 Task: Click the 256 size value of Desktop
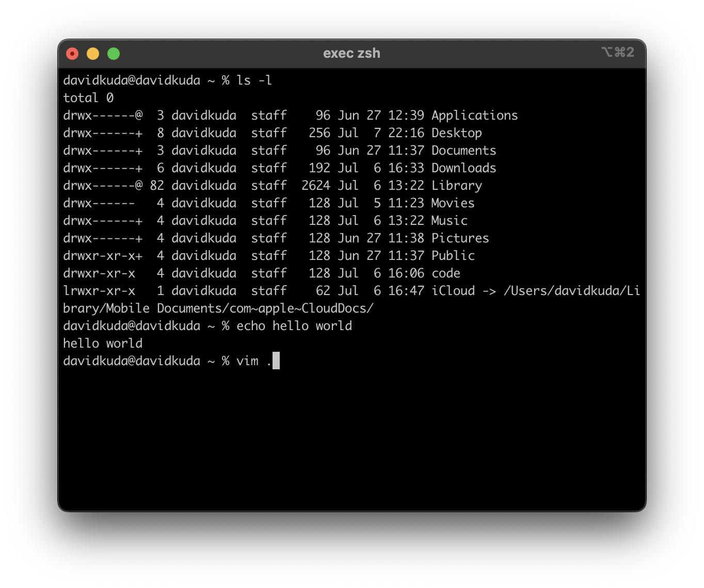pos(319,133)
